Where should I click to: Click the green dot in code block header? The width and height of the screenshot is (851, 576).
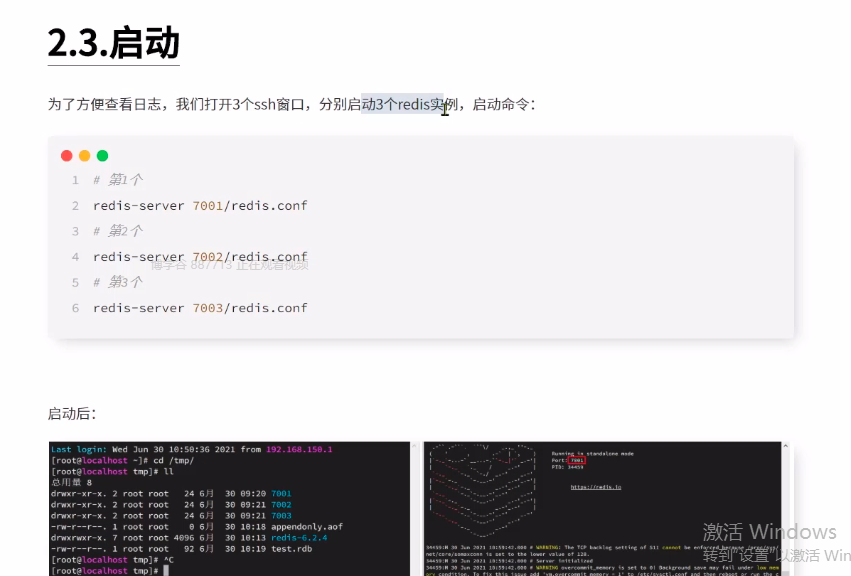click(103, 156)
